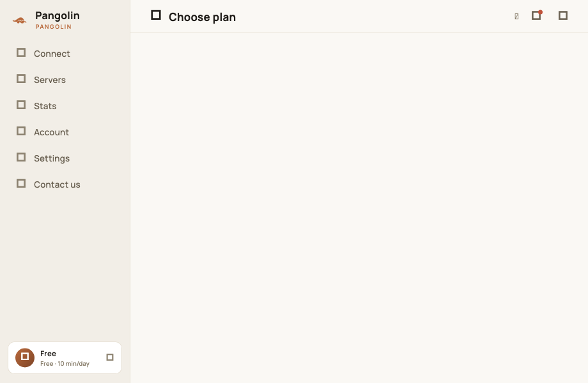The width and height of the screenshot is (588, 383).
Task: Open Account menu label
Action: (x=51, y=132)
